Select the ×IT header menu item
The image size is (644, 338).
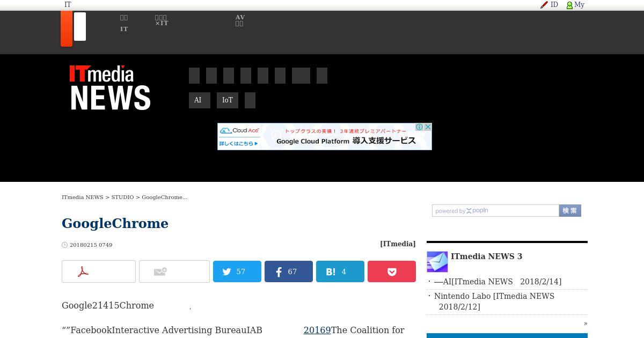click(162, 20)
